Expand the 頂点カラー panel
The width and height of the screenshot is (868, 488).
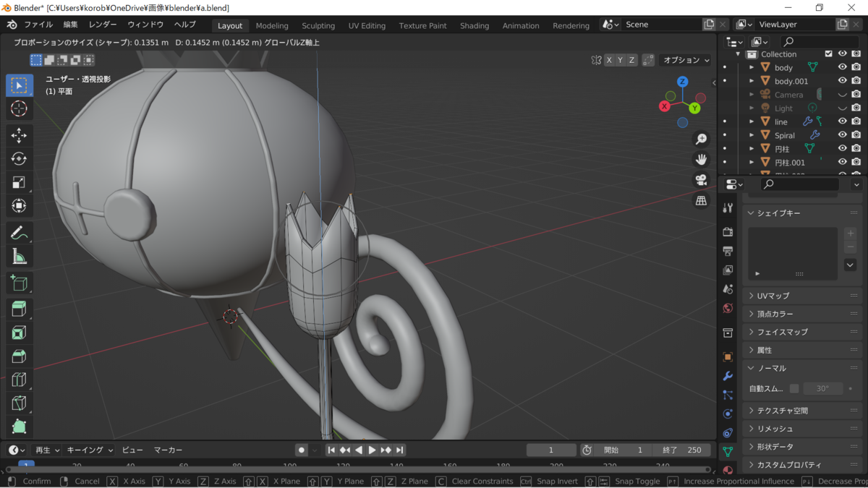(803, 314)
